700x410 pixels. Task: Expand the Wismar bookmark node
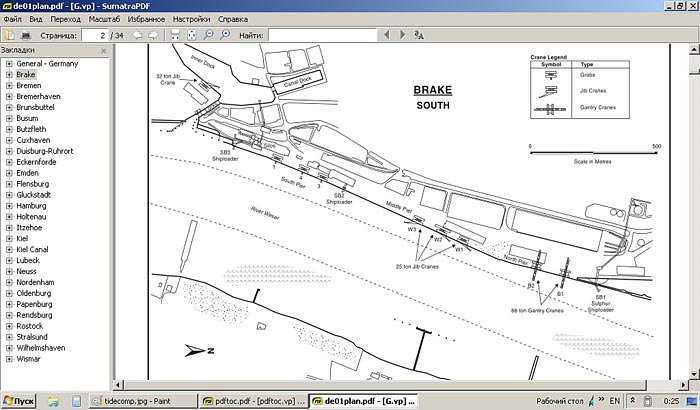[x=9, y=359]
